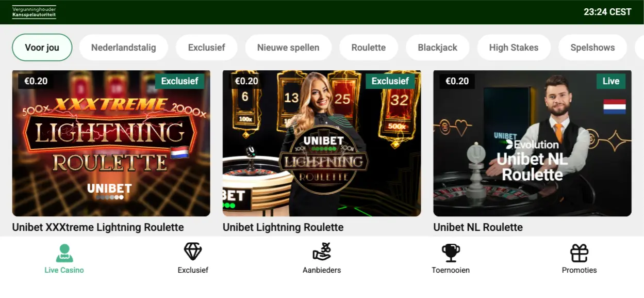Show Nieuwe spellen games
The width and height of the screenshot is (644, 298).
point(288,48)
